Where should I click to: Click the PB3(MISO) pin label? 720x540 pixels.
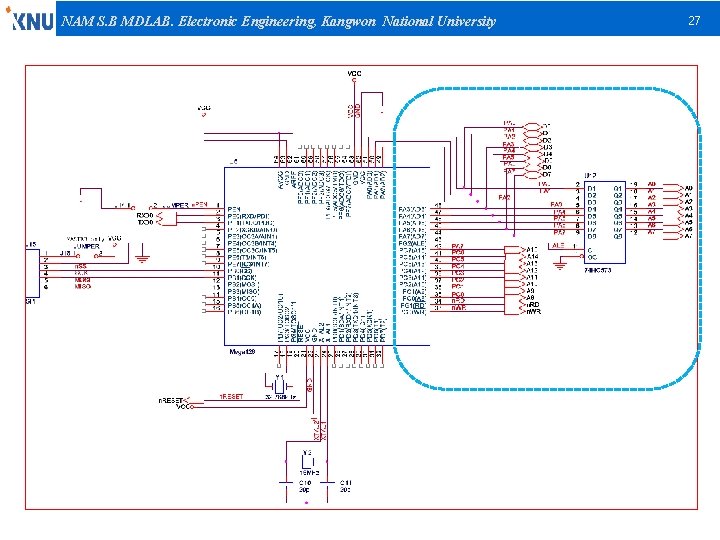[244, 292]
